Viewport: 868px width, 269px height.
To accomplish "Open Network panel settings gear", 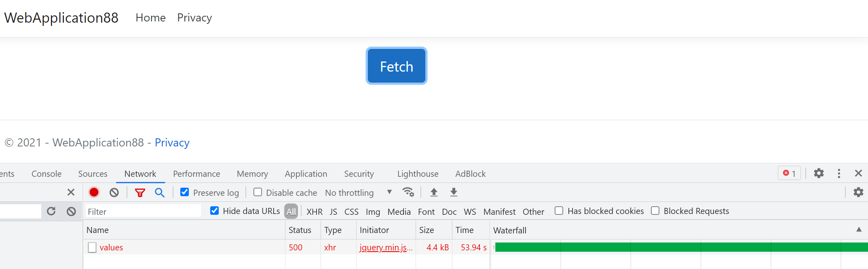I will [858, 192].
